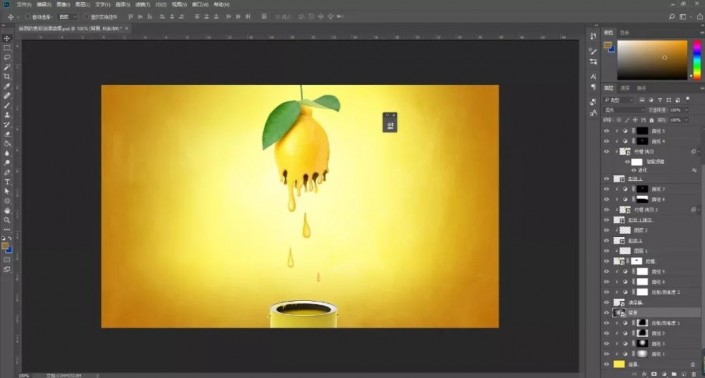Enable the 显示变换控件 checkbox
Viewport: 705px width, 378px height.
[x=86, y=17]
